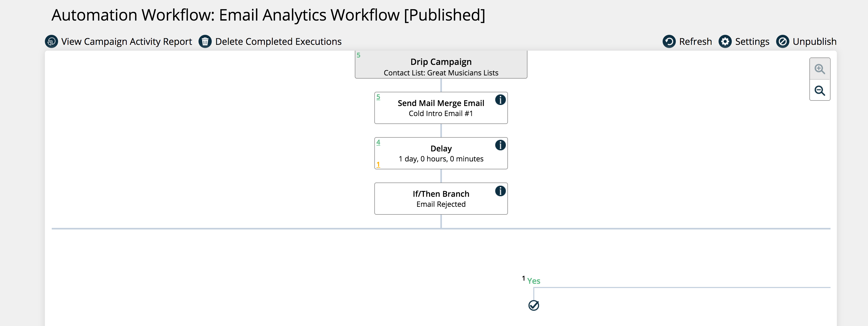This screenshot has width=868, height=326.
Task: Click the trash icon for Delete Completed Executions
Action: coord(205,41)
